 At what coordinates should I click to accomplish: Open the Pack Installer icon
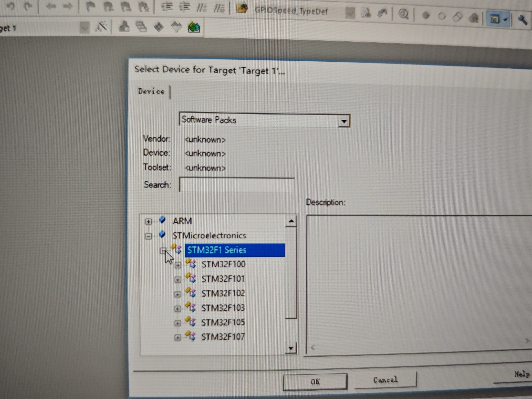pos(194,27)
